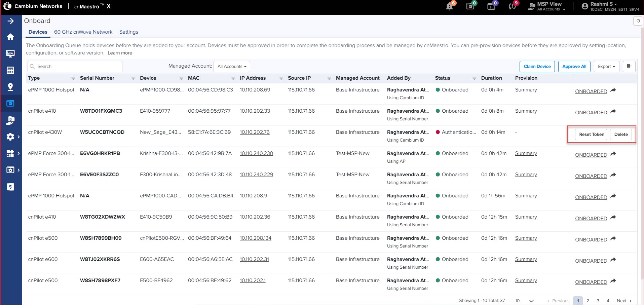
Task: Refresh the Onboard page
Action: pos(638,21)
